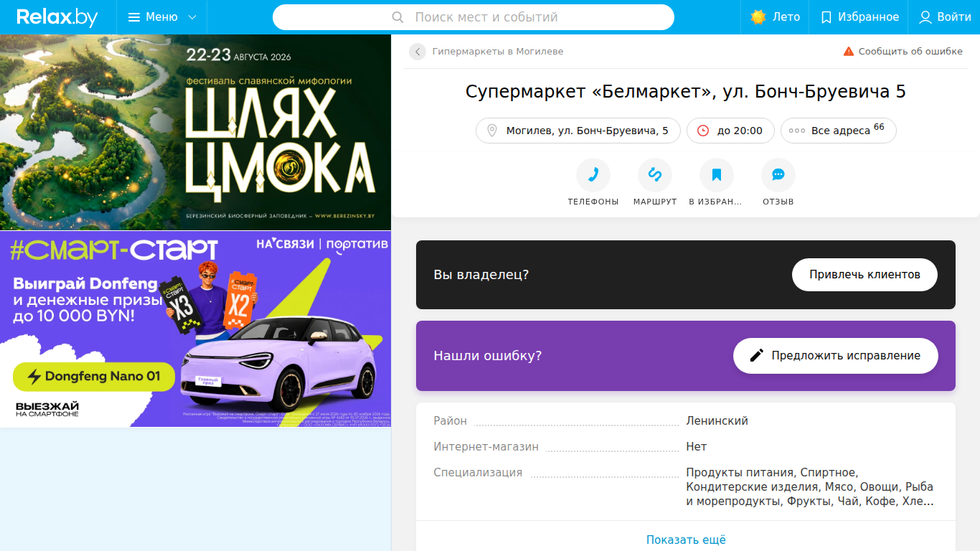Open the Relax.by home logo

pyautogui.click(x=57, y=17)
